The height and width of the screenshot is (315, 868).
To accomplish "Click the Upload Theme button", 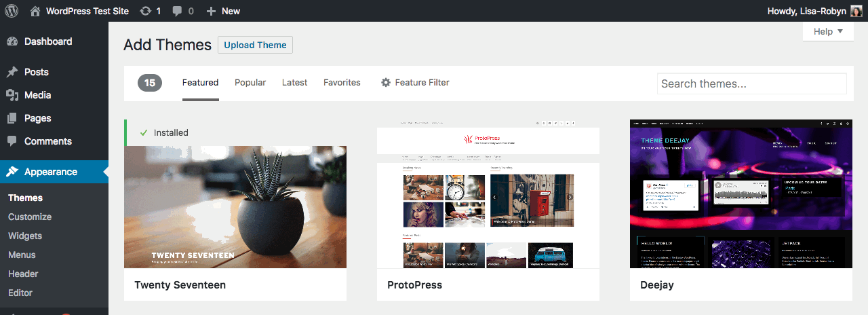I will pos(255,45).
